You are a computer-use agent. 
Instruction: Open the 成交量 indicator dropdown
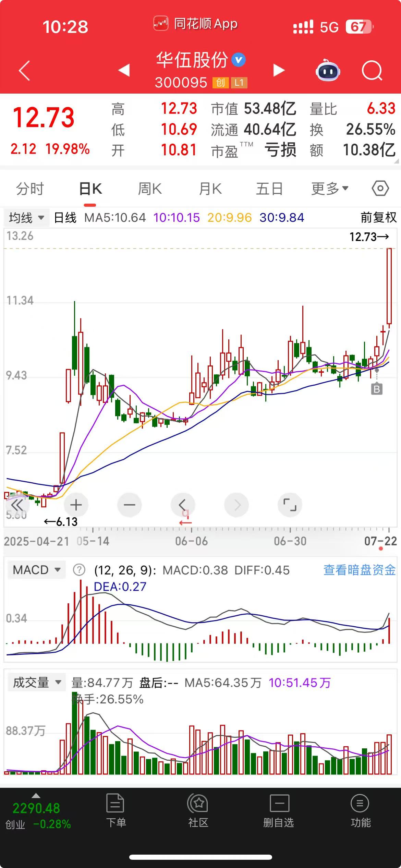tap(36, 682)
